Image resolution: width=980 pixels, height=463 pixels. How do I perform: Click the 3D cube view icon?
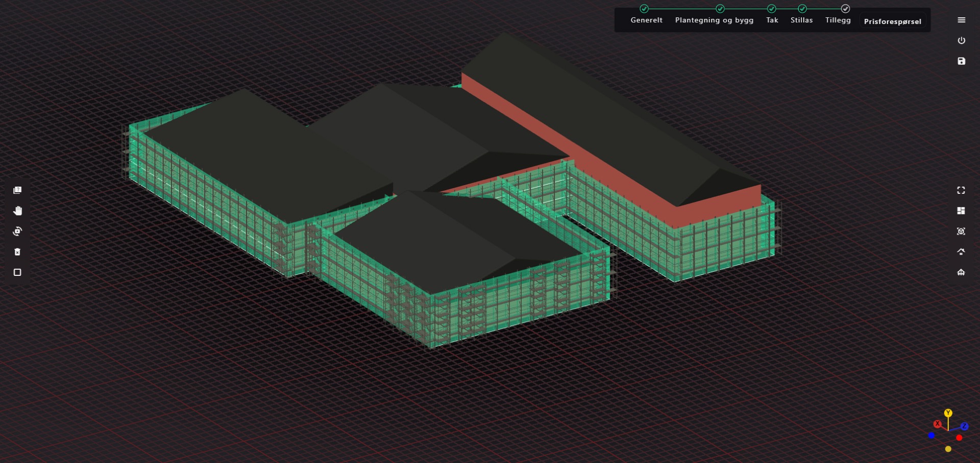coord(961,231)
